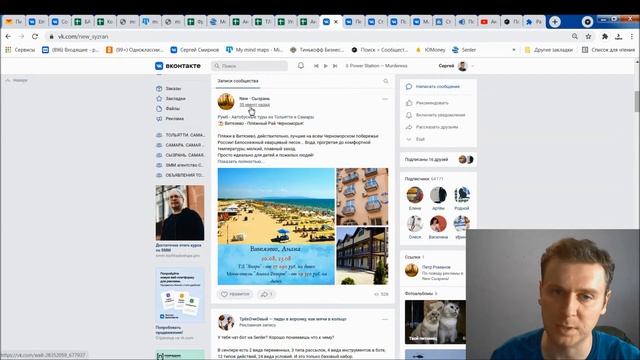The image size is (640, 360).
Task: Open the Подписчики list header
Action: coord(424,179)
